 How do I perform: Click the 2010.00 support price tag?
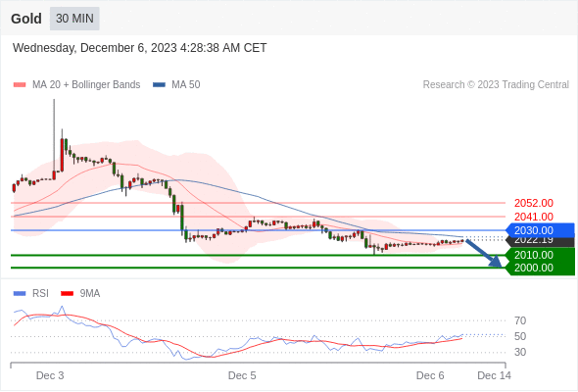click(x=540, y=255)
